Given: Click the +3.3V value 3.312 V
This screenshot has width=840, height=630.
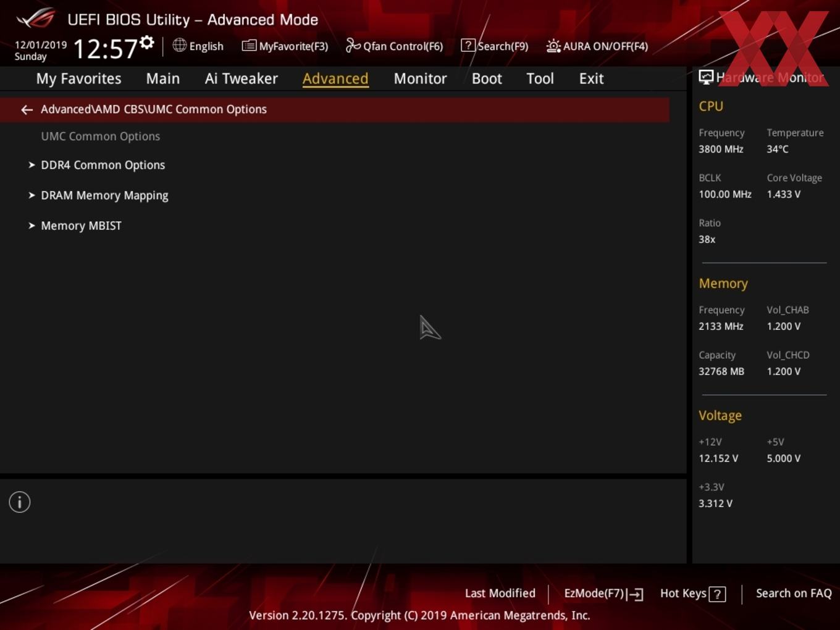Looking at the screenshot, I should (716, 503).
